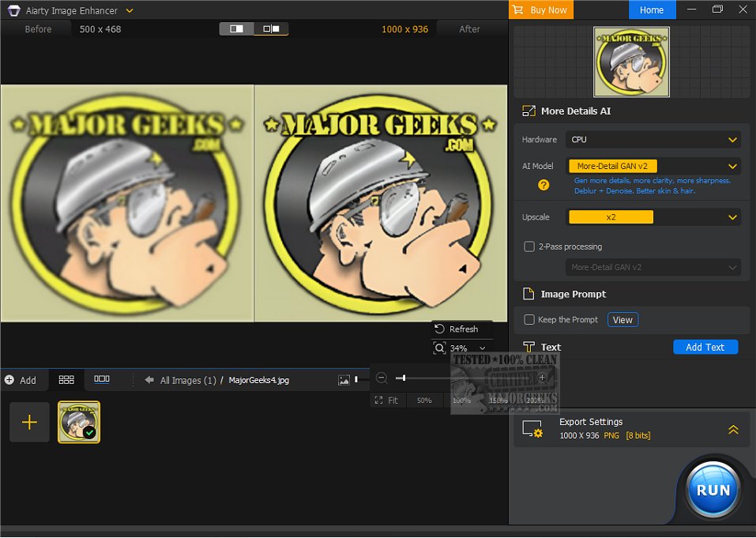
Task: Switch to the Home tab
Action: tap(652, 9)
